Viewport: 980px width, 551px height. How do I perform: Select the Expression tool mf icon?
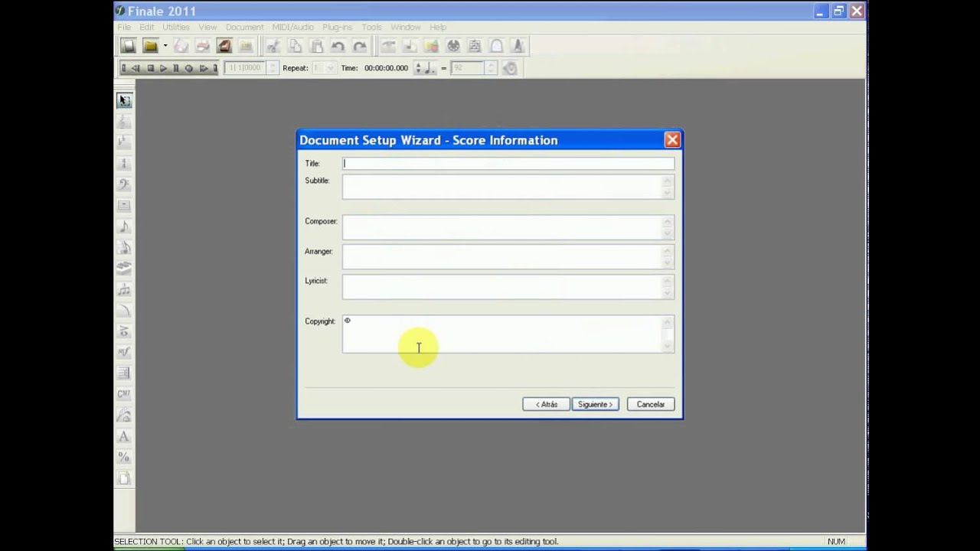click(124, 352)
